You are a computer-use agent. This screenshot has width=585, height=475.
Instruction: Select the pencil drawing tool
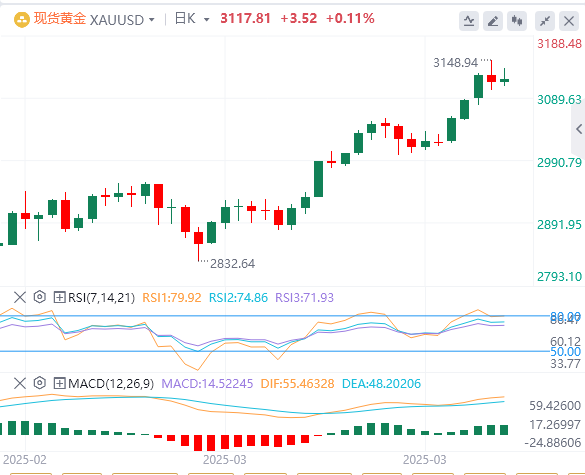point(493,21)
